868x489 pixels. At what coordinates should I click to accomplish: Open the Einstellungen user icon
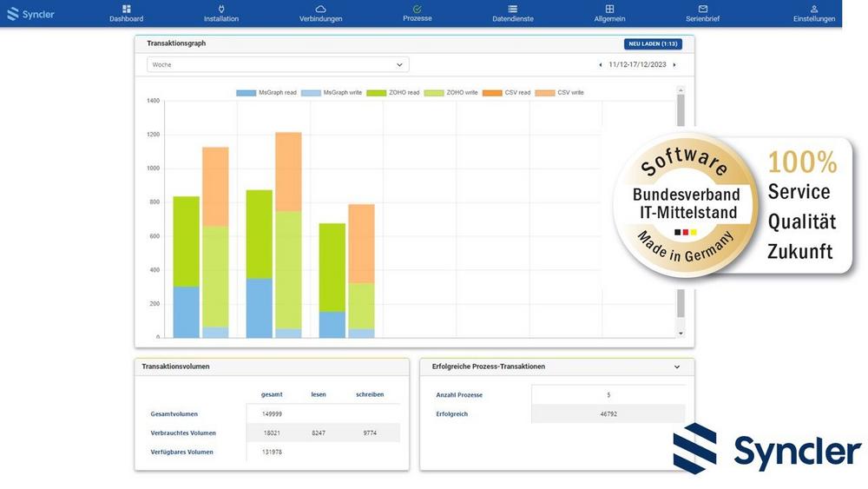coord(814,9)
